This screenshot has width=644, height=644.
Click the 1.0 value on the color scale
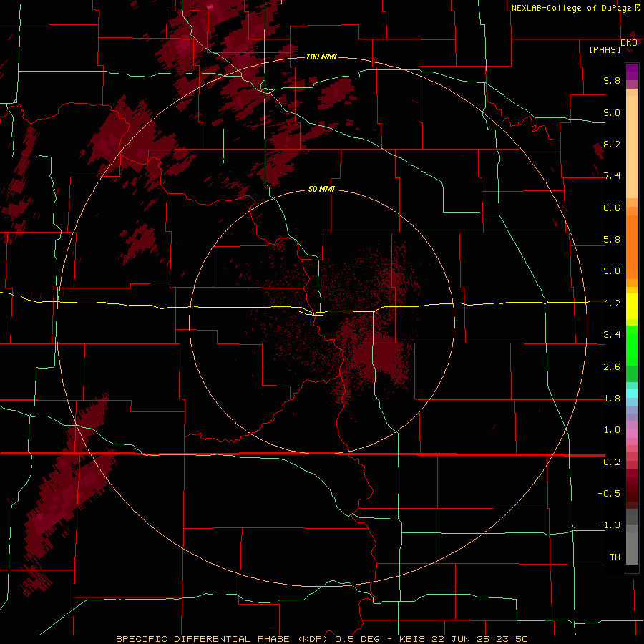tap(612, 430)
